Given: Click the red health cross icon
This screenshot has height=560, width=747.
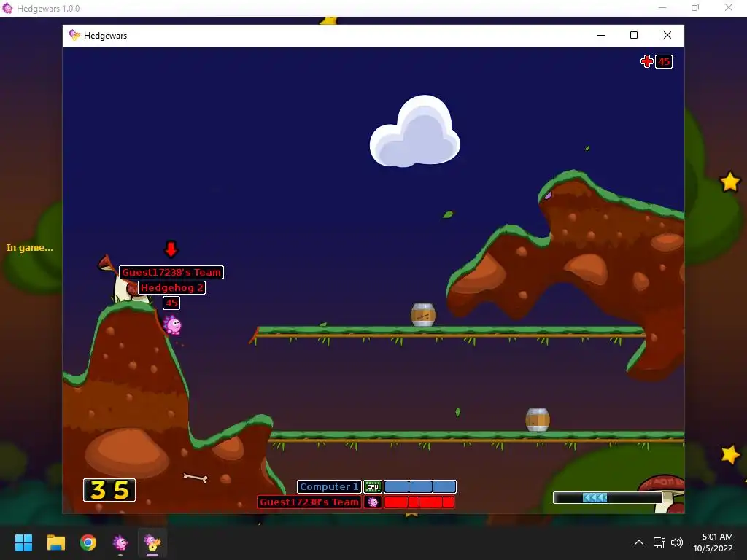Looking at the screenshot, I should tap(646, 61).
